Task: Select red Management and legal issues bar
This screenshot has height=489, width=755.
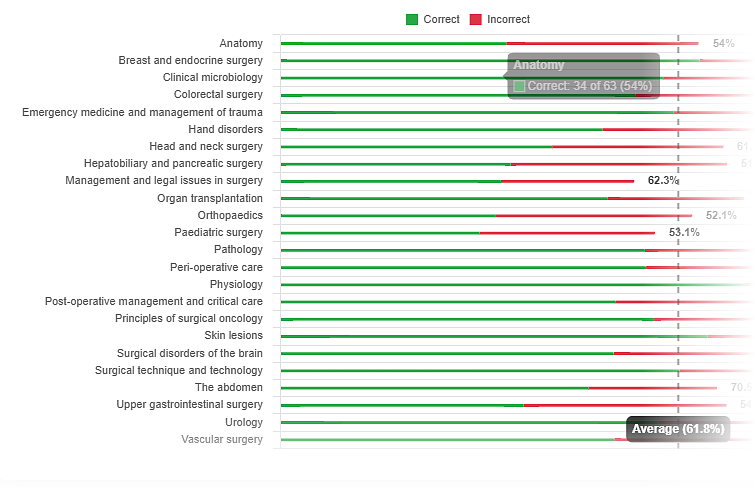Action: tap(567, 181)
